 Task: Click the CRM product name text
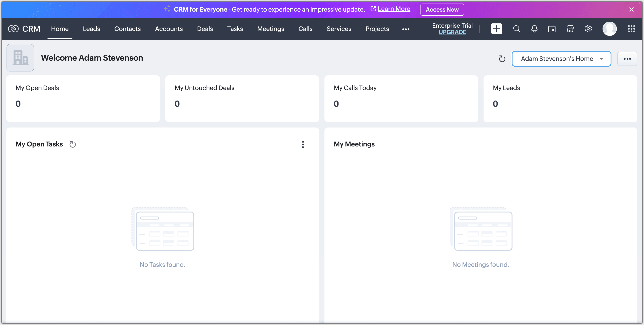[x=31, y=29]
